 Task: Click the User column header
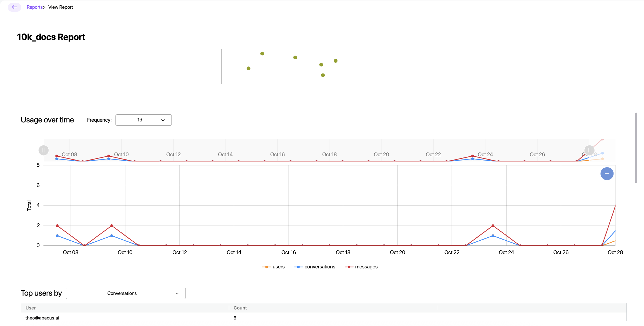[31, 308]
